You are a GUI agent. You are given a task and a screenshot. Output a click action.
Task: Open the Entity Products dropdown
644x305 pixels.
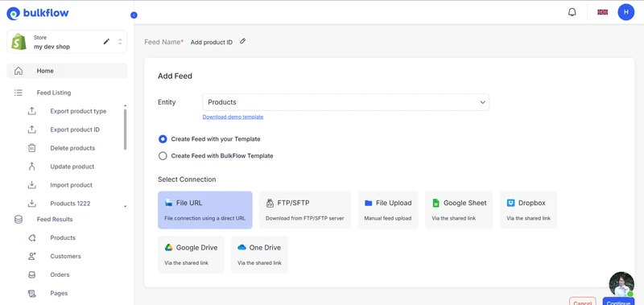pyautogui.click(x=346, y=102)
